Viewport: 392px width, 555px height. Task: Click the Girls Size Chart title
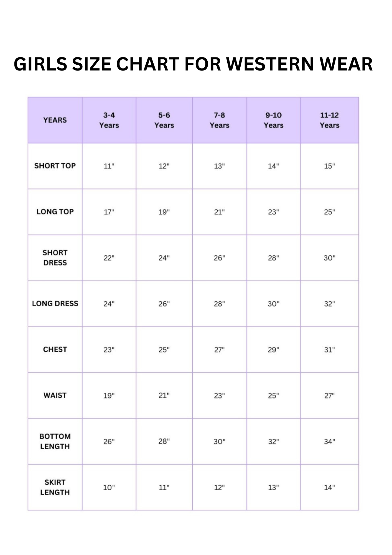click(193, 64)
